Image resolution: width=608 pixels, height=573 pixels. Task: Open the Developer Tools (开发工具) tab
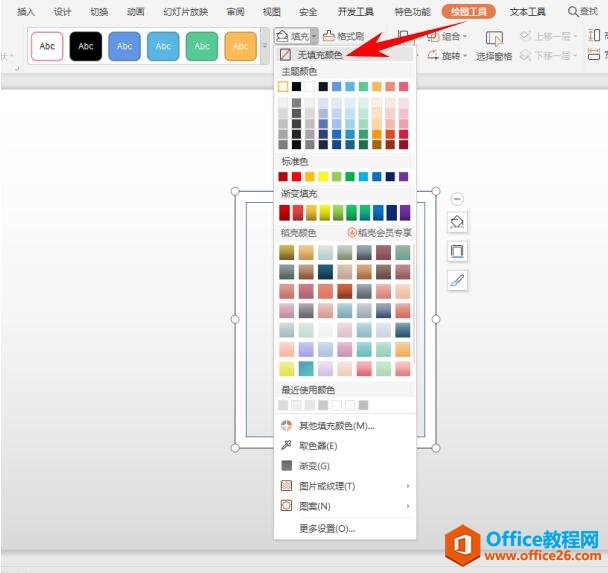[x=356, y=12]
